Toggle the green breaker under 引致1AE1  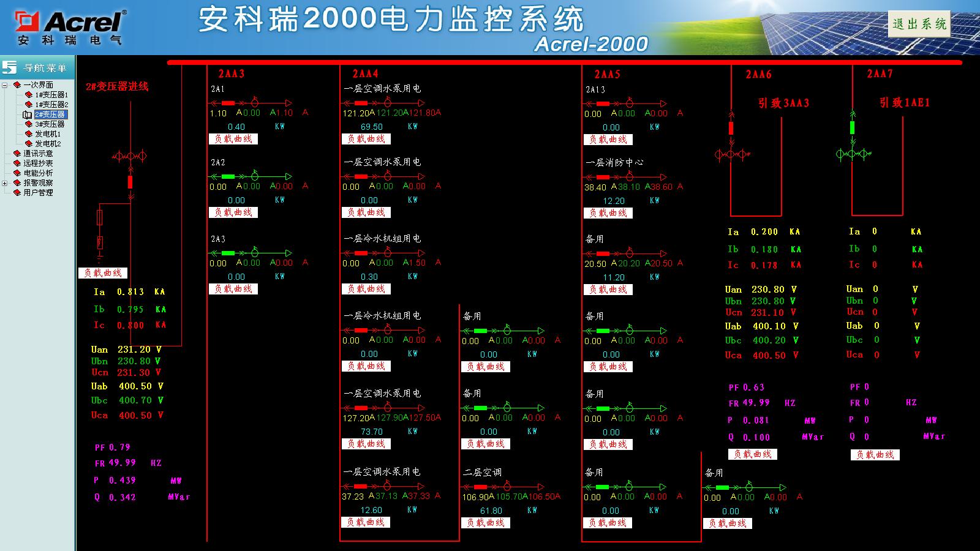point(852,127)
